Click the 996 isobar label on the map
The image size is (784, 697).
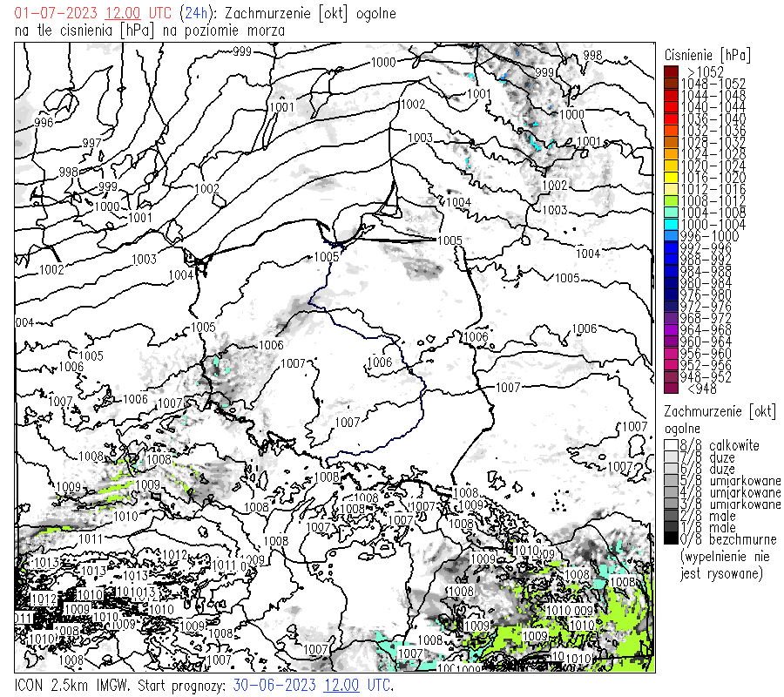tap(44, 123)
